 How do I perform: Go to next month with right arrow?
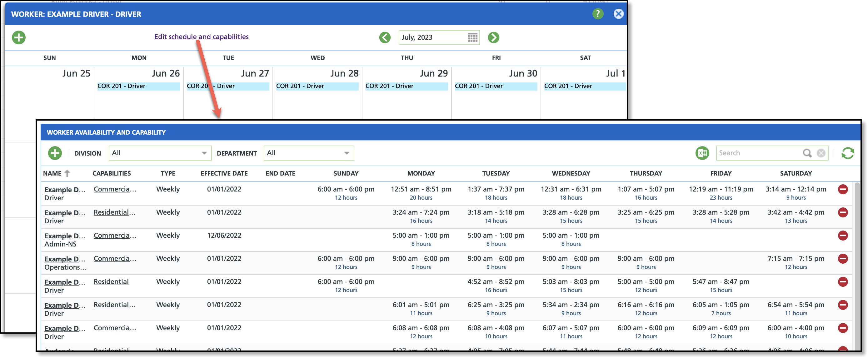pyautogui.click(x=494, y=37)
